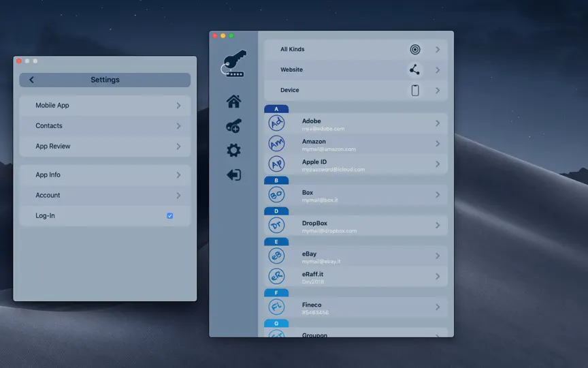Click the mymail@box.it email text
588x368 pixels.
[320, 200]
